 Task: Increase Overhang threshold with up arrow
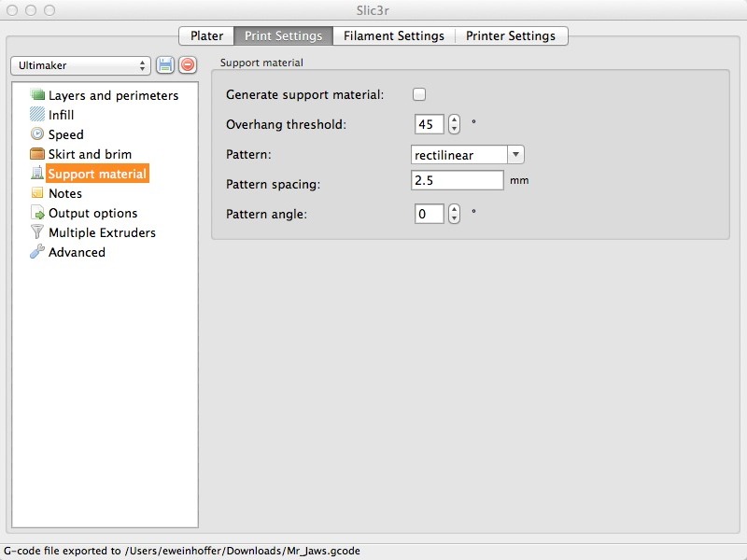(x=454, y=119)
